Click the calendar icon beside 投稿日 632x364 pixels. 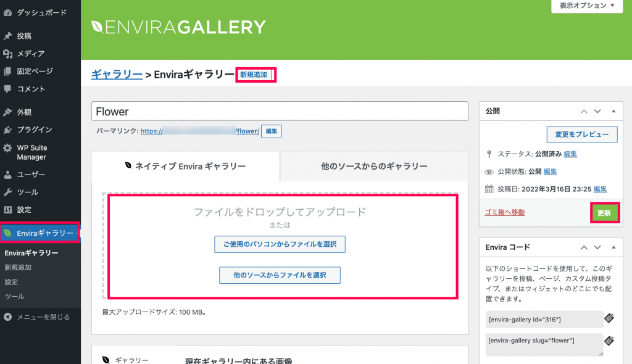pyautogui.click(x=489, y=189)
